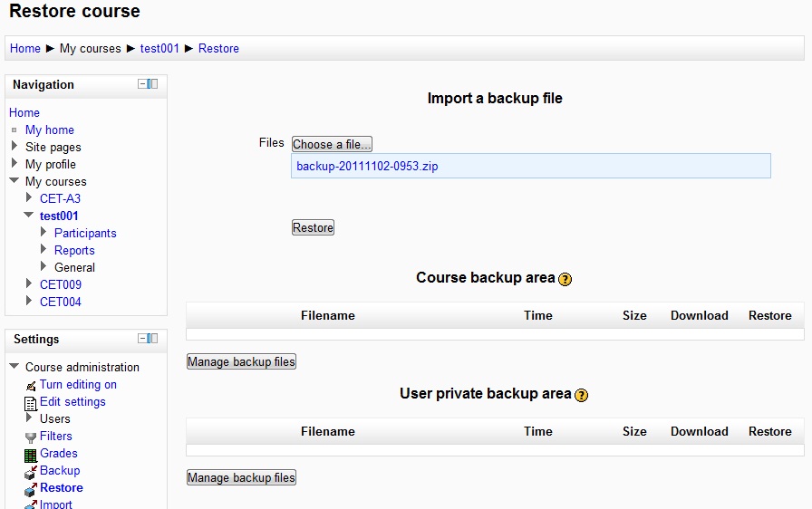
Task: Click the Restore button under Files
Action: pos(313,227)
